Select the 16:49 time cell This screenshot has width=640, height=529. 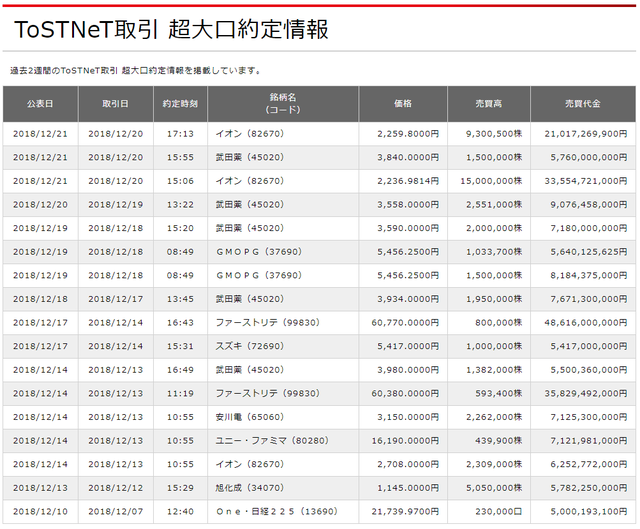(x=180, y=370)
